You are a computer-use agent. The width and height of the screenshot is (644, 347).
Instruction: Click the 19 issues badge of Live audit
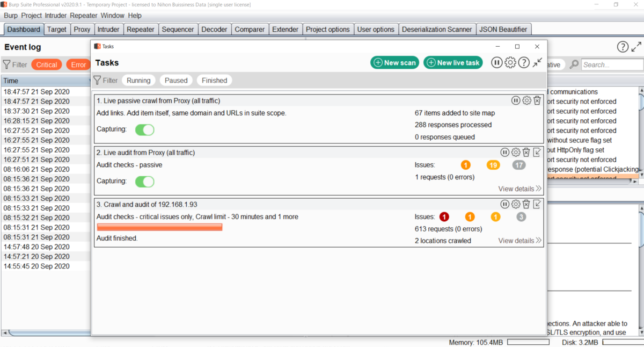tap(493, 165)
